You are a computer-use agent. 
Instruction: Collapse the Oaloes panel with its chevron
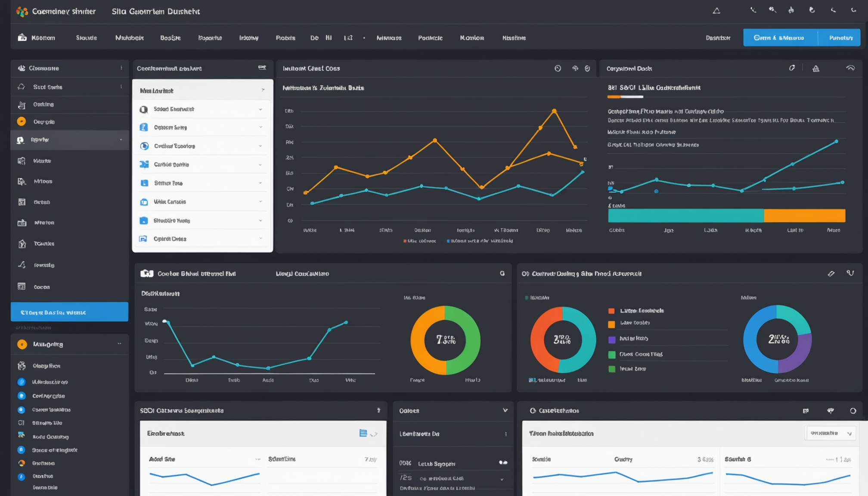[x=505, y=410]
